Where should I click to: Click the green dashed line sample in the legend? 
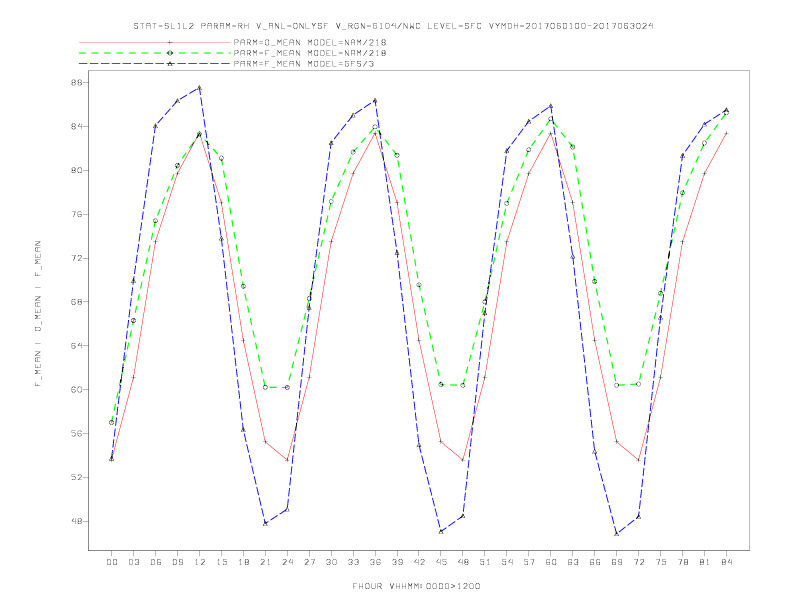click(x=155, y=53)
